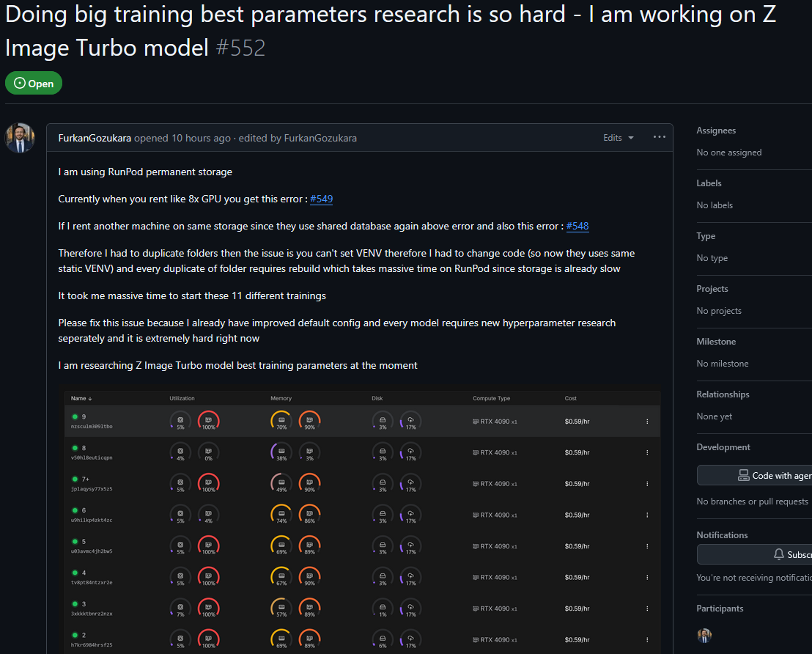Viewport: 812px width, 654px height.
Task: Click pod 6 GPU utilization 4% gauge
Action: [209, 515]
